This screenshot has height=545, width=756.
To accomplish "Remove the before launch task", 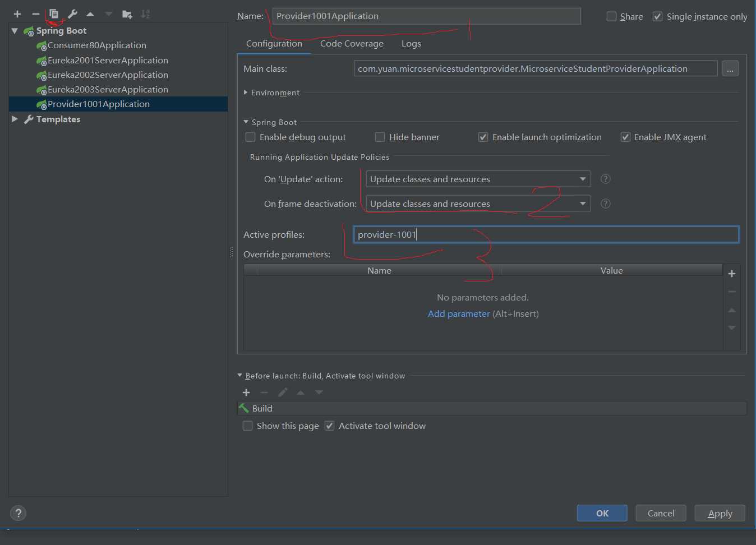I will pos(264,392).
